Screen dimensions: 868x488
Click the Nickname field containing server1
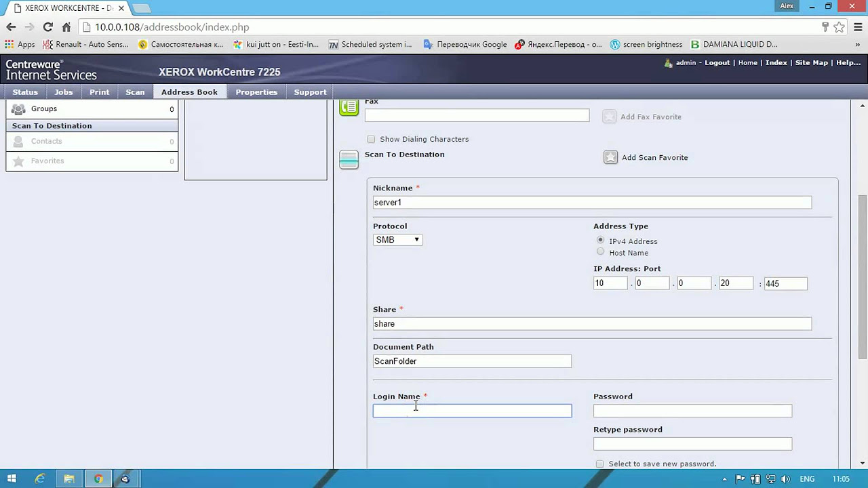point(592,202)
